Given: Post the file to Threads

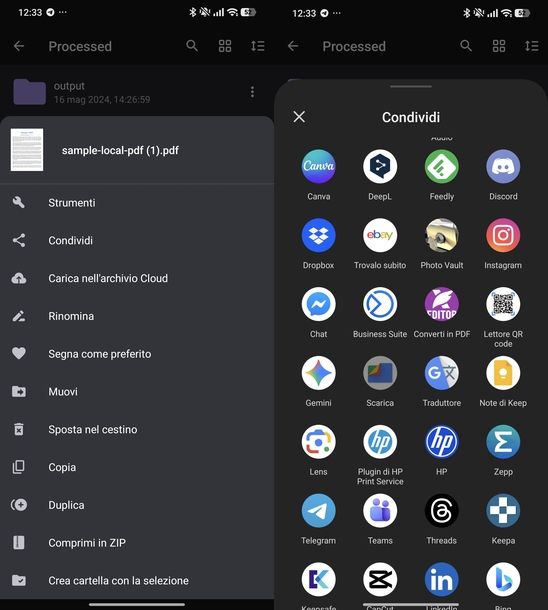Looking at the screenshot, I should coord(441,511).
